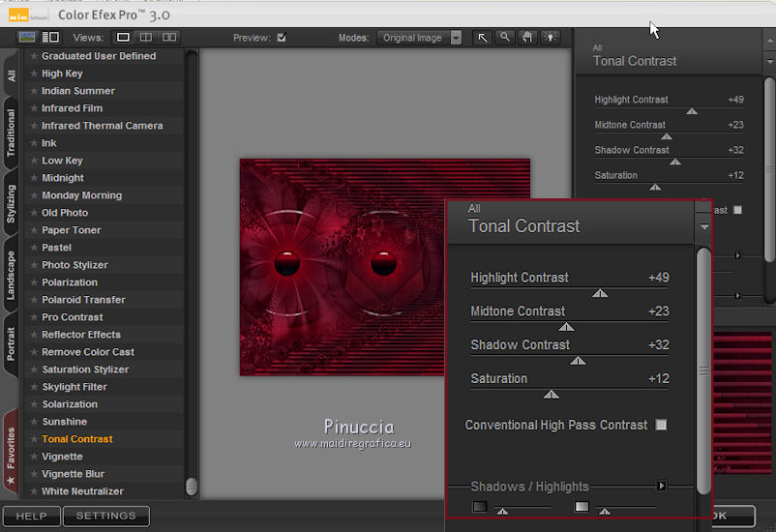Select the arrow pointer tool

point(483,38)
